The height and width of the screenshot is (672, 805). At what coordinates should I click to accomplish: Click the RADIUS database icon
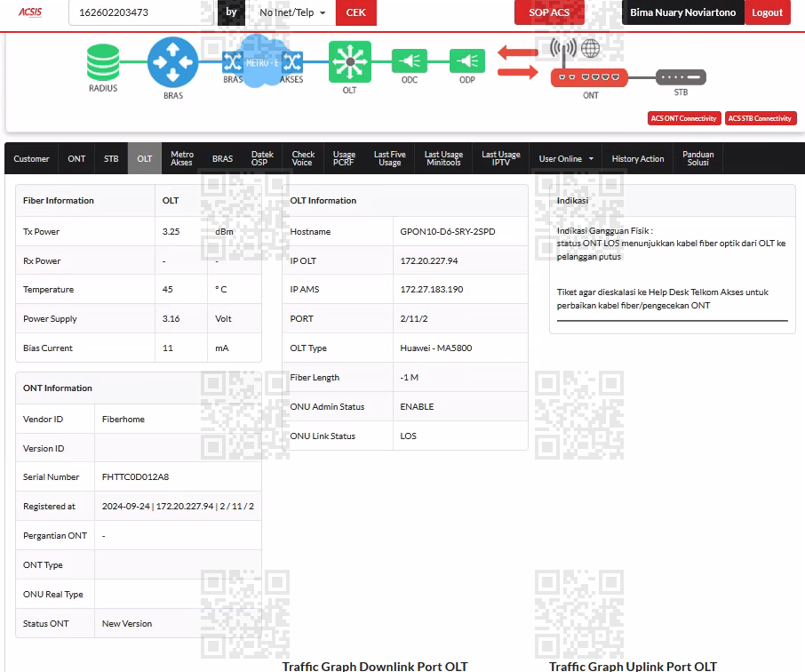point(103,63)
